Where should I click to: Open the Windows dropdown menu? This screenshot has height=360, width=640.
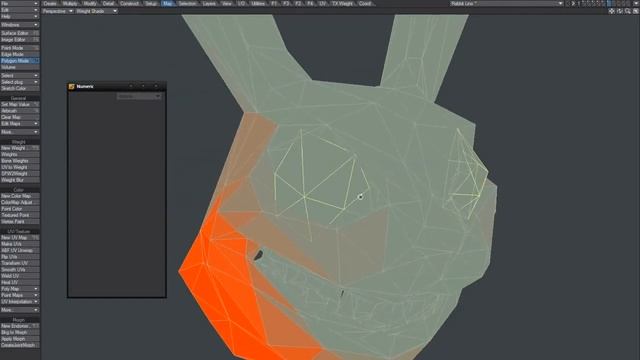pyautogui.click(x=20, y=25)
